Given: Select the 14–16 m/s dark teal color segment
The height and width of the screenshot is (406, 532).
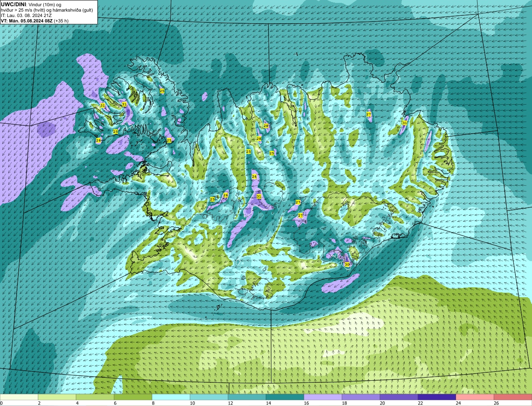Looking at the screenshot, I should 285,397.
